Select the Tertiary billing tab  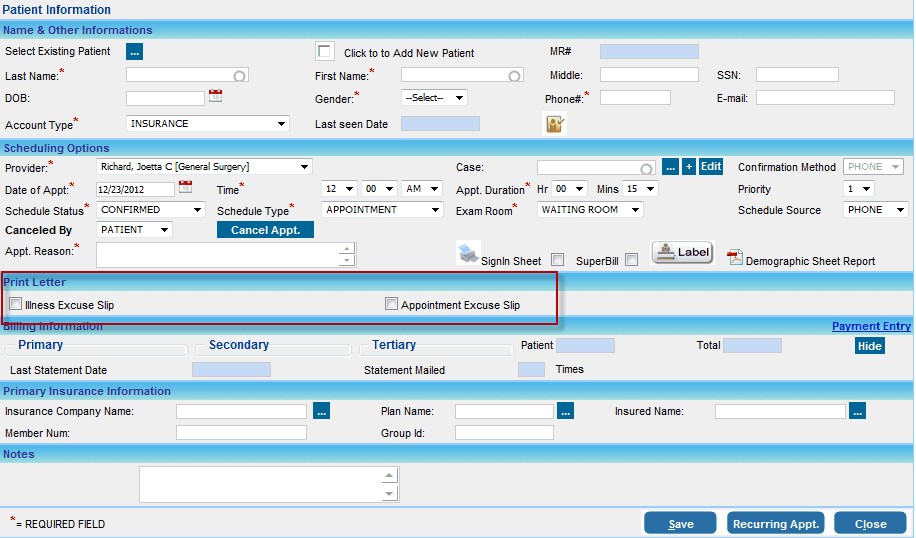(393, 345)
